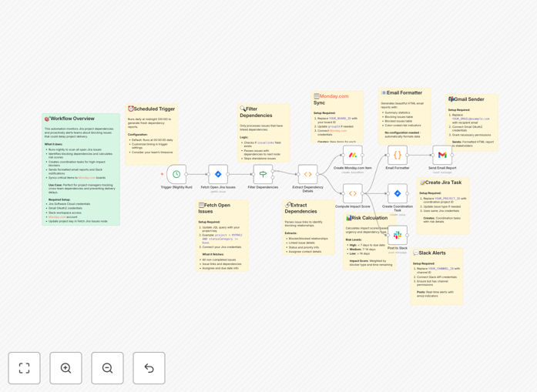Click the Create Jira Task note heading
The image size is (537, 392).
coord(441,183)
